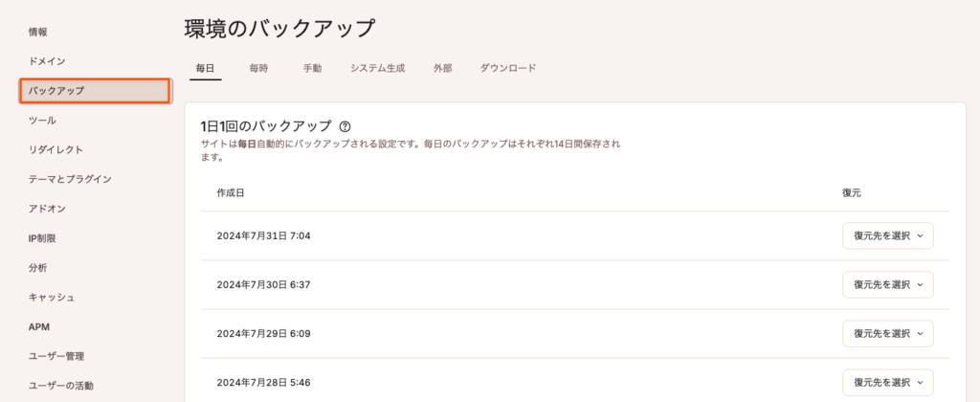Open restore target dropdown for 2024年7月29日
The height and width of the screenshot is (402, 980).
(x=887, y=334)
